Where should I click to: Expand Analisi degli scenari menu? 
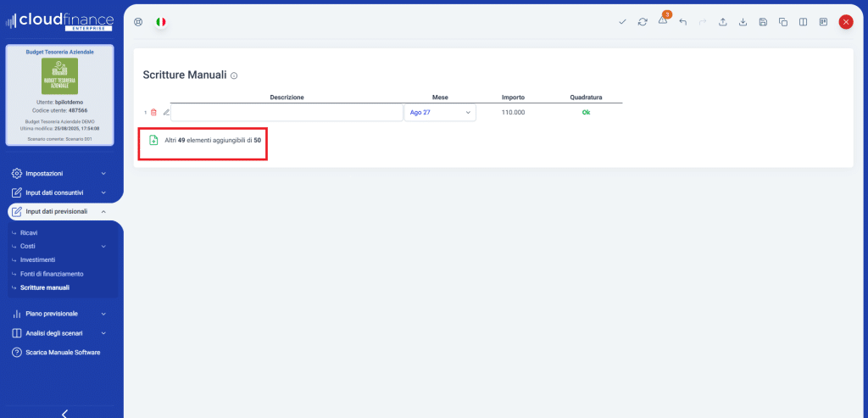click(x=59, y=333)
